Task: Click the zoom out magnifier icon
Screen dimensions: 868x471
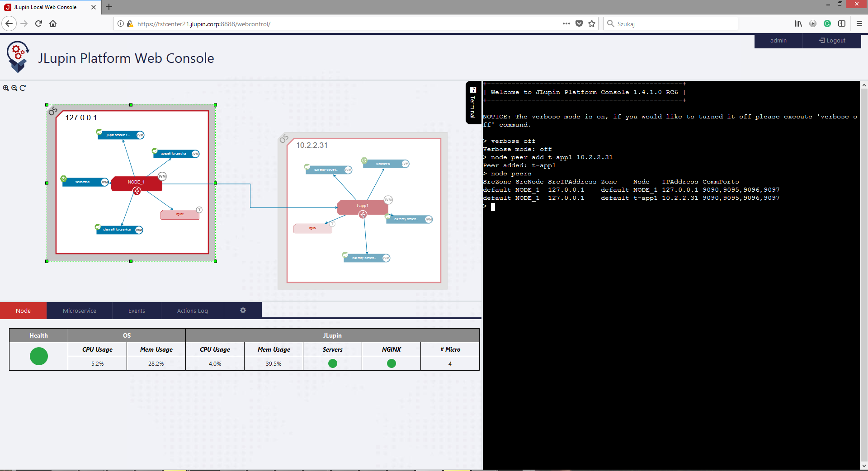Action: pyautogui.click(x=14, y=88)
